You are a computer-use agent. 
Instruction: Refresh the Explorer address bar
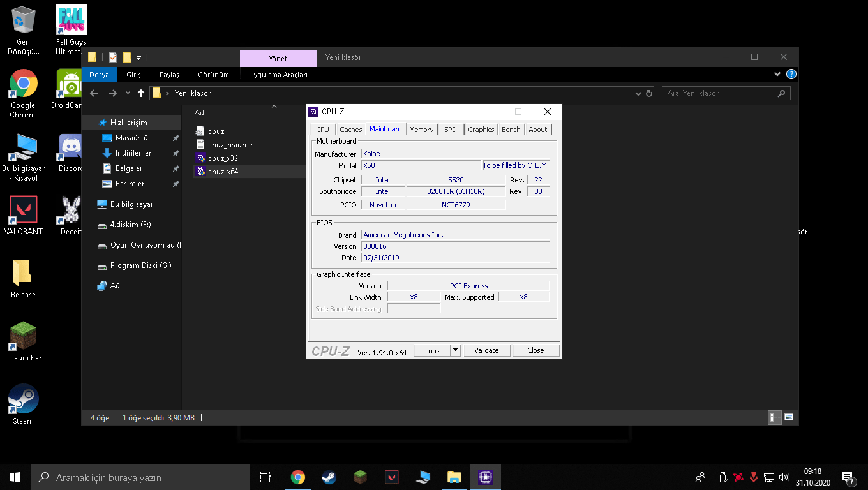coord(649,93)
